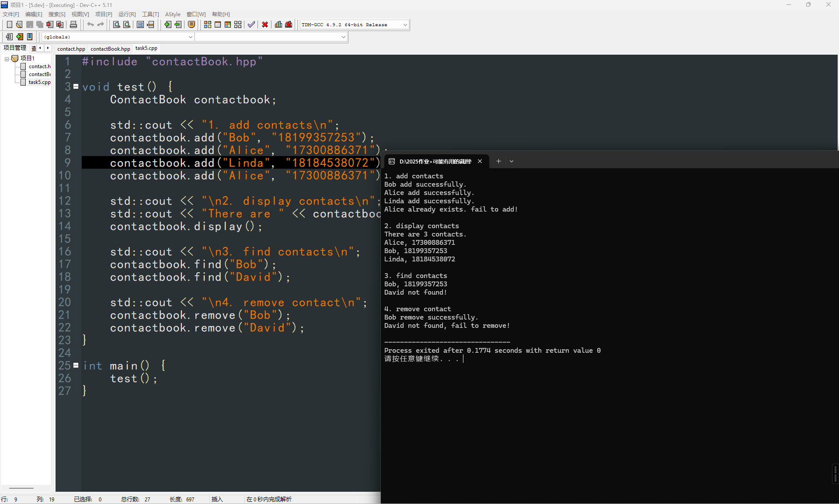Collapse the 项目1 project tree node
Screen dimensions: 839x504
click(x=7, y=59)
